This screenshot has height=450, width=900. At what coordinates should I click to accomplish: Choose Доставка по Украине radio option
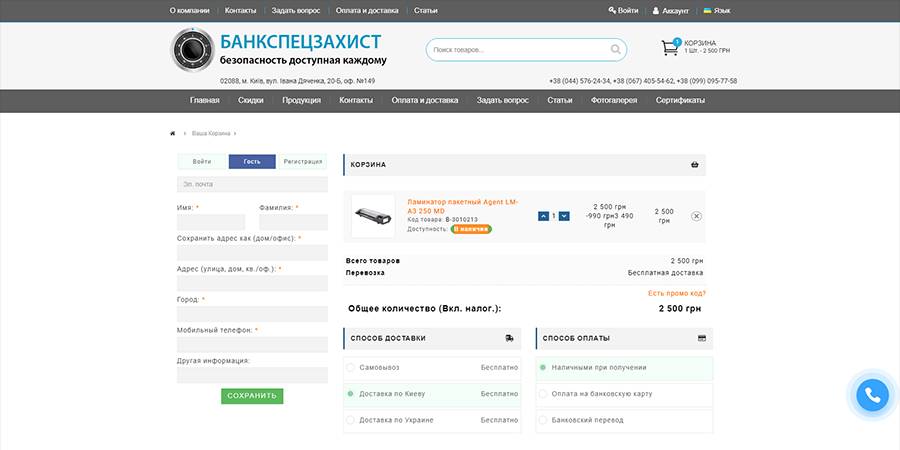(x=351, y=420)
